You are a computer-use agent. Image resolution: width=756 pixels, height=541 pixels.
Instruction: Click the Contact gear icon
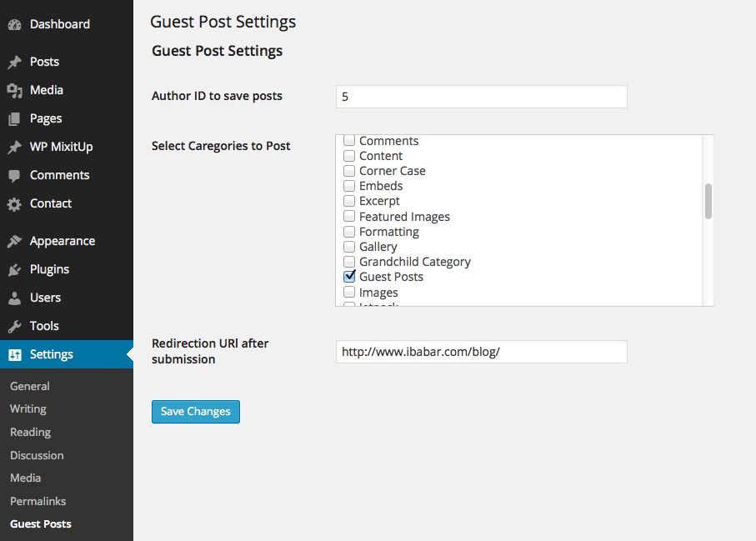click(14, 204)
